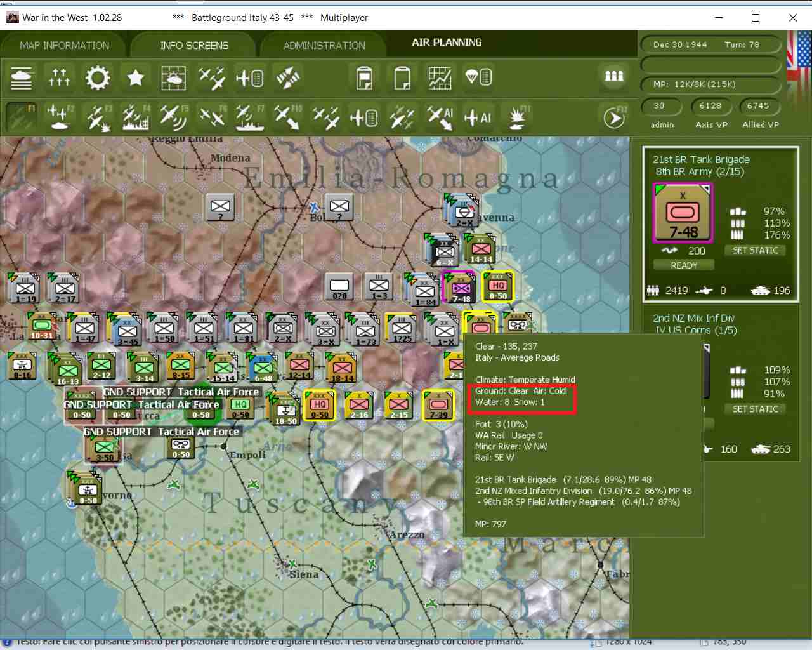Click the star icon in top toolbar
The height and width of the screenshot is (650, 812).
[135, 77]
